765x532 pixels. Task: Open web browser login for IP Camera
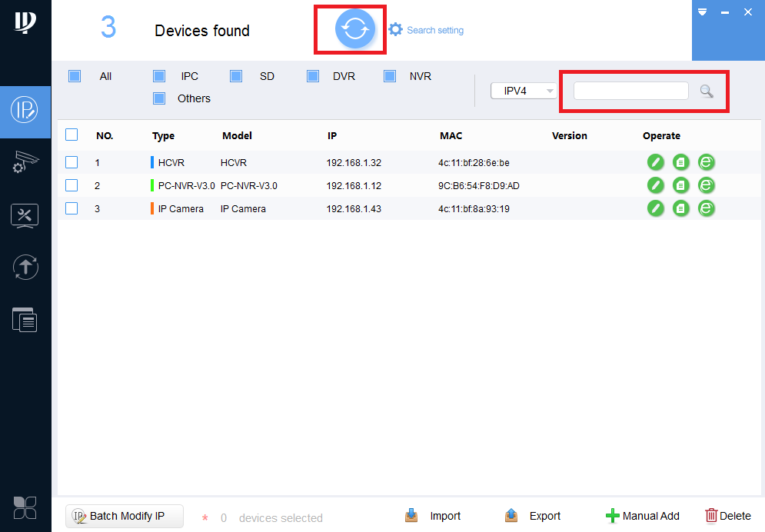tap(706, 208)
